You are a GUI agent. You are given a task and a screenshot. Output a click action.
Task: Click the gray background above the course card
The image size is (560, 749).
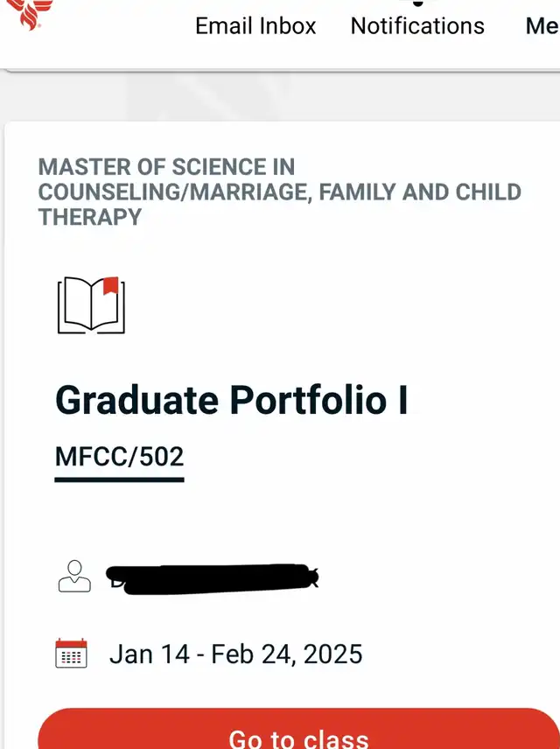280,98
